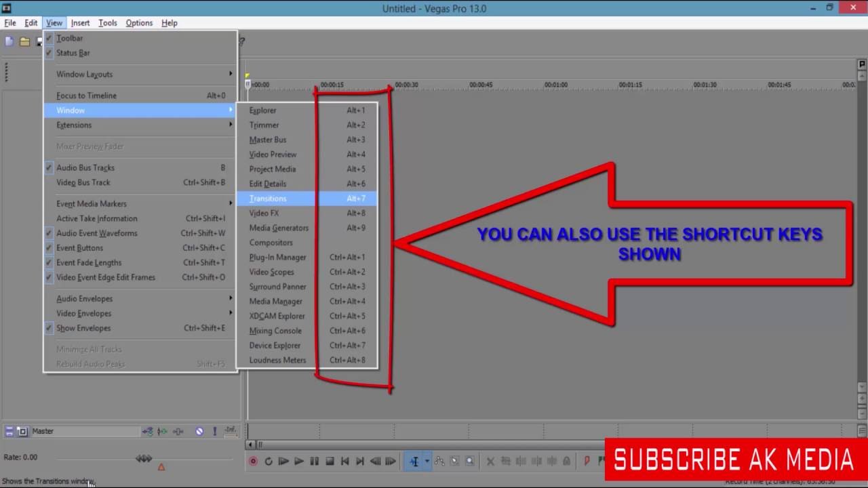Select Explorer in Window submenu
The height and width of the screenshot is (488, 868).
tap(307, 110)
